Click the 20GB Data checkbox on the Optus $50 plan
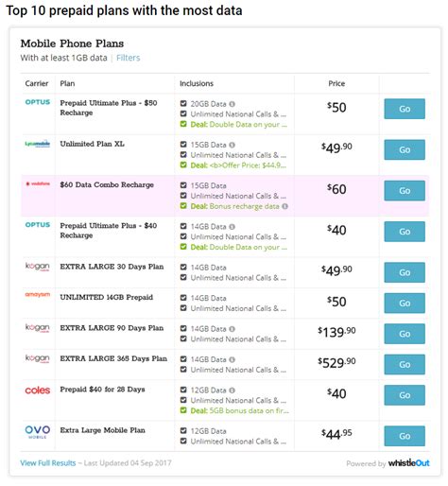448x486 pixels. tap(183, 103)
